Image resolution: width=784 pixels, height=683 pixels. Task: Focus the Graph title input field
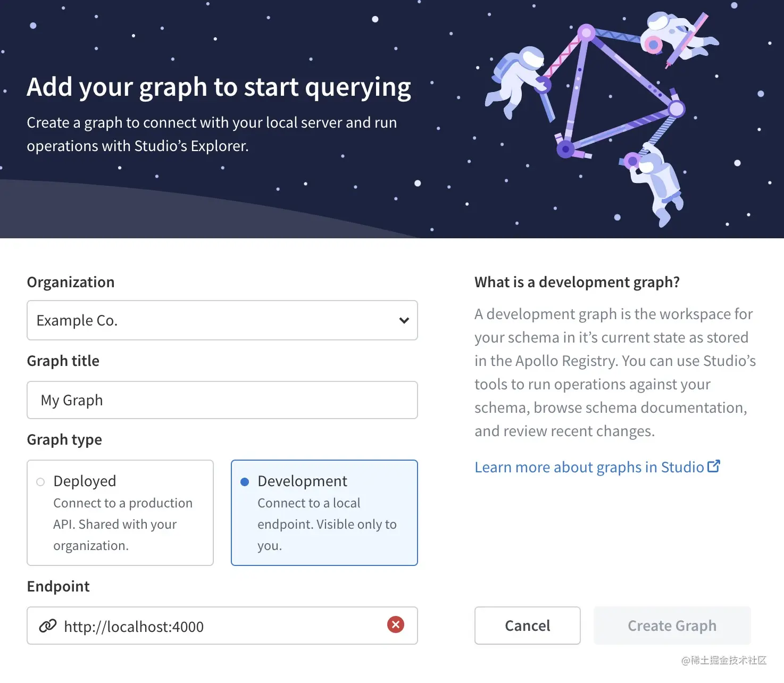(x=222, y=400)
